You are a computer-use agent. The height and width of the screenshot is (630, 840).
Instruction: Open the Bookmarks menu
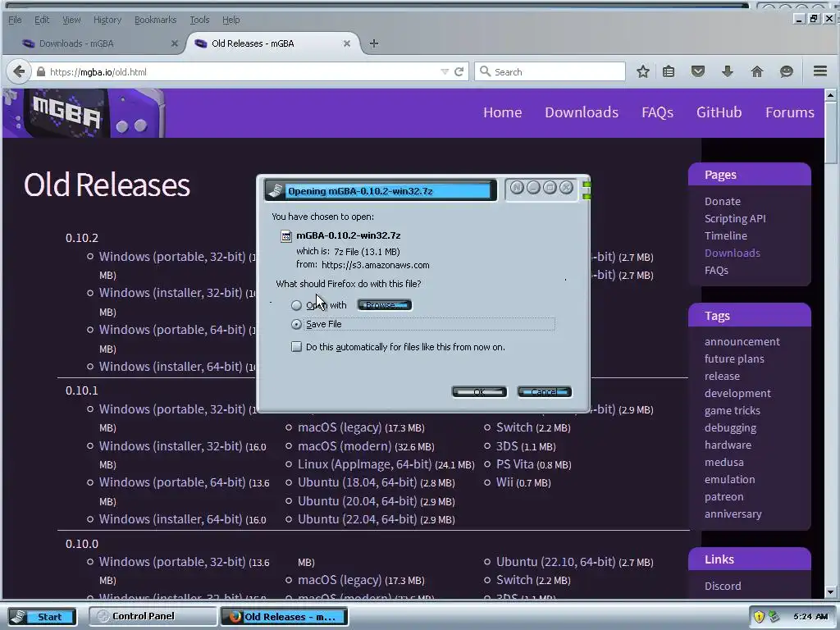tap(155, 20)
